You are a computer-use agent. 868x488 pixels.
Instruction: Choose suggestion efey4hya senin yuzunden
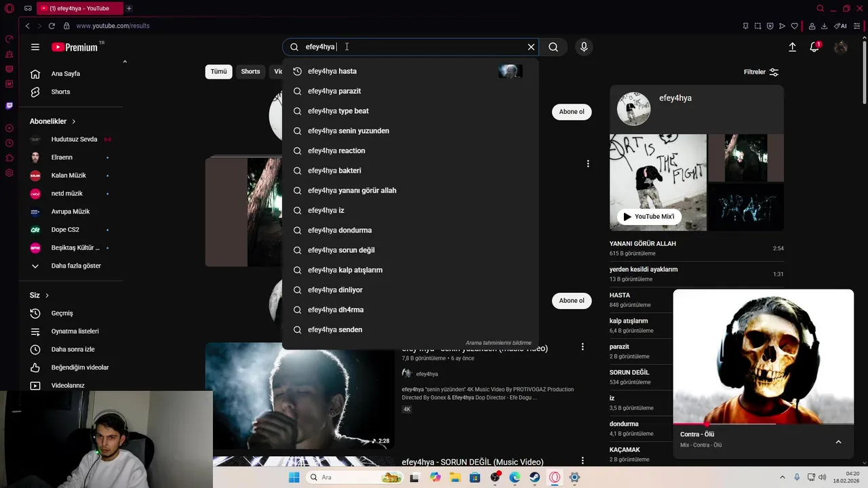(410, 131)
